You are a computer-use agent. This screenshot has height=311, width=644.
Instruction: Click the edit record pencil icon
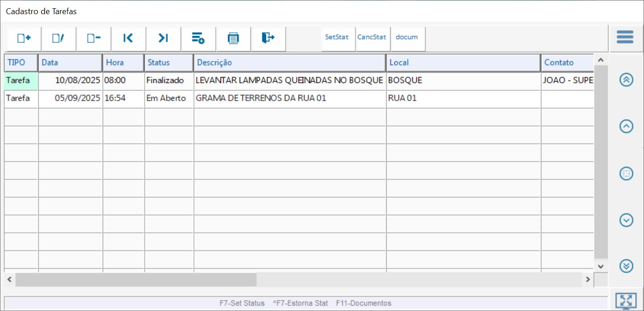(58, 38)
